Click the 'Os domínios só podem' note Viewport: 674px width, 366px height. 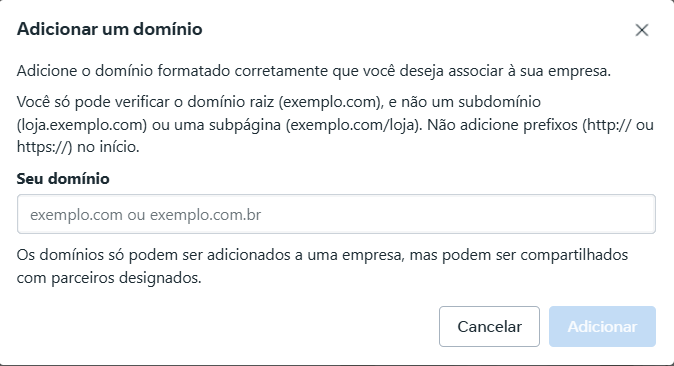pos(322,266)
